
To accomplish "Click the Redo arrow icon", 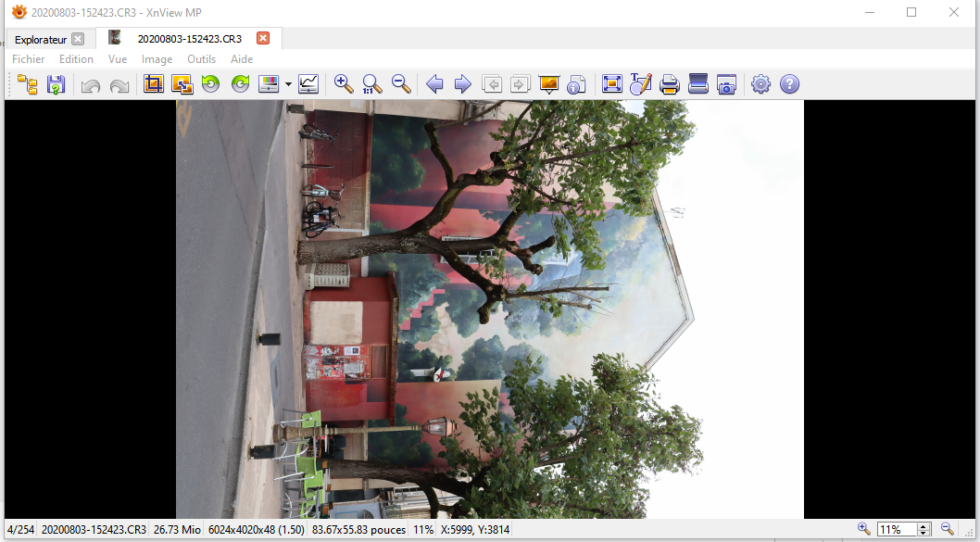I will [119, 84].
